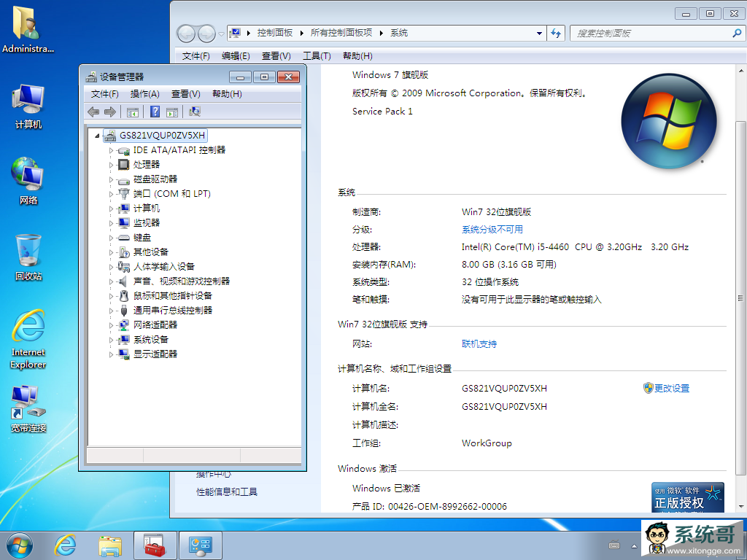The width and height of the screenshot is (747, 560).
Task: Select the keyboard (键盘) device icon
Action: [x=124, y=238]
